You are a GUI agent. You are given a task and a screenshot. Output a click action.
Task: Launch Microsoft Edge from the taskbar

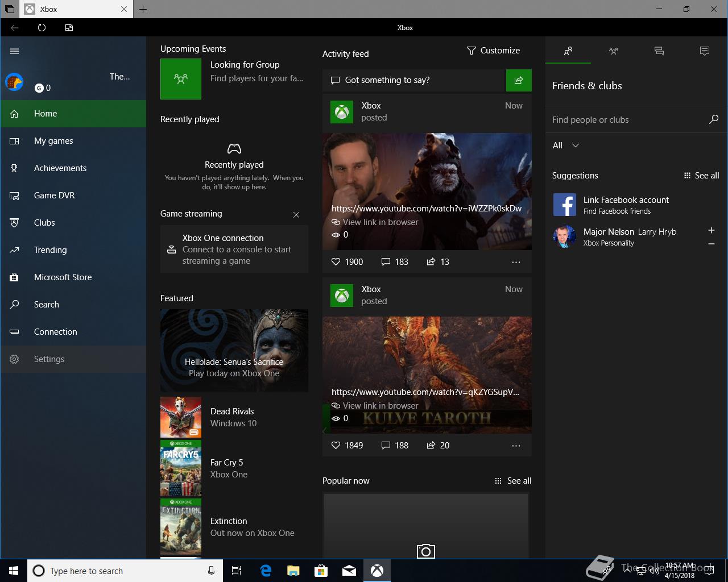coord(266,571)
